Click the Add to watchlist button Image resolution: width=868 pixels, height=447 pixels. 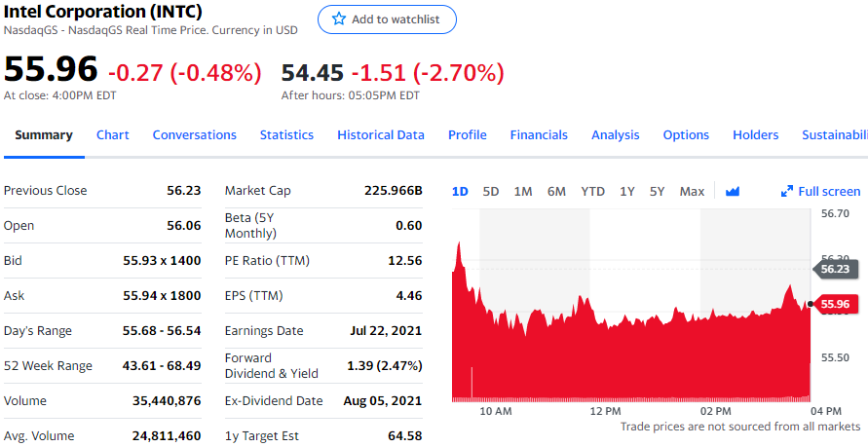[387, 19]
